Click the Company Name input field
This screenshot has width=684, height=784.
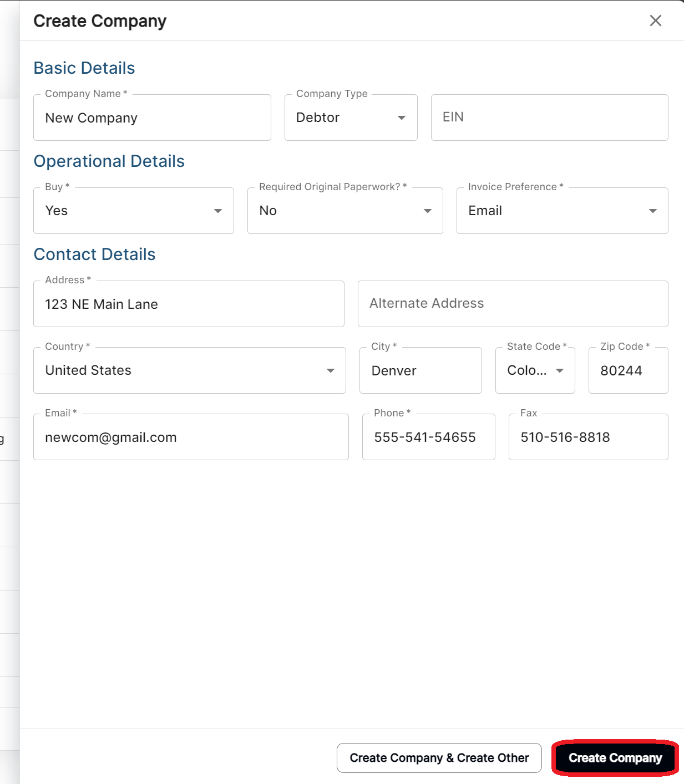pyautogui.click(x=152, y=118)
